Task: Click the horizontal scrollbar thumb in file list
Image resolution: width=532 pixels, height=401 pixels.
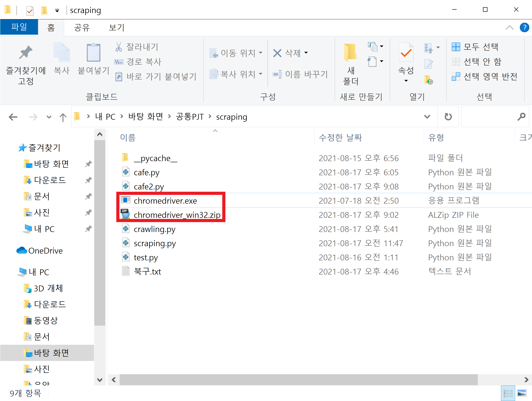Action: 298,380
